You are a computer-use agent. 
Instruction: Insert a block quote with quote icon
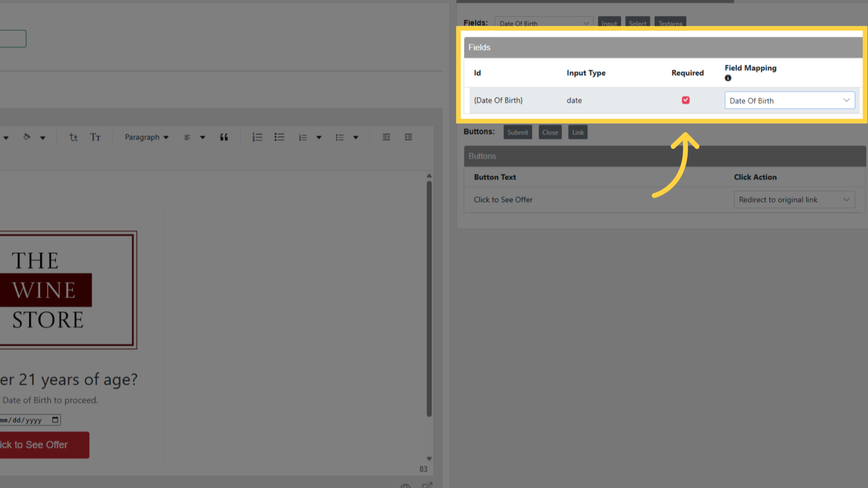click(224, 137)
